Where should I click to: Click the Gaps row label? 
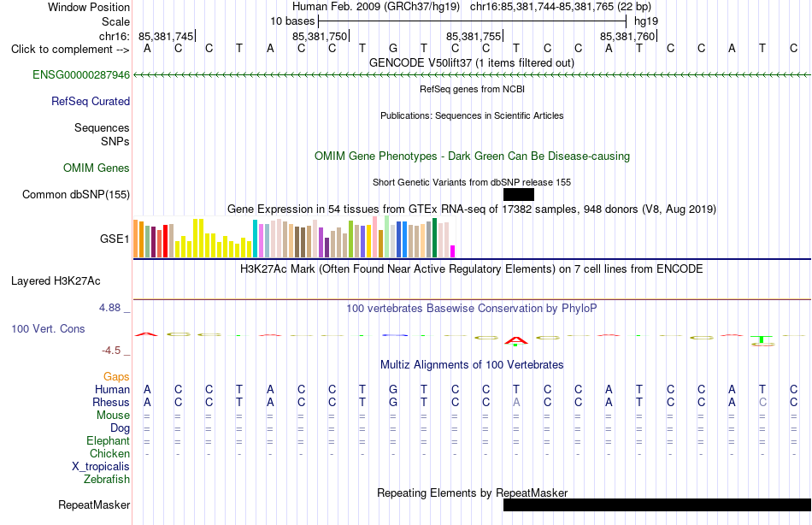pos(116,376)
